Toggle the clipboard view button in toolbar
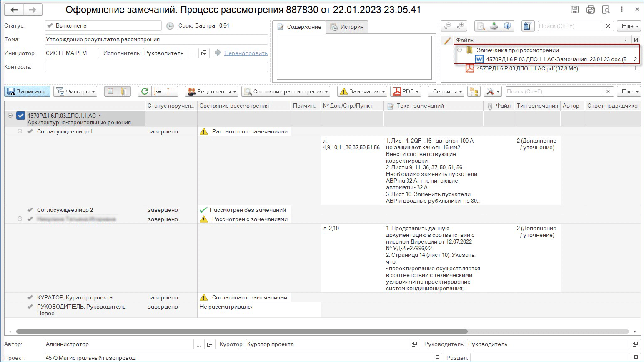Image resolution: width=644 pixels, height=362 pixels. point(110,91)
